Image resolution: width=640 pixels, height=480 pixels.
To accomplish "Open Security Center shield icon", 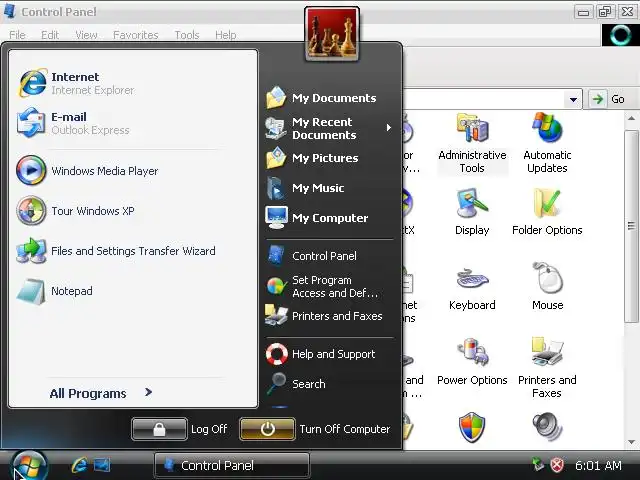I will (x=472, y=427).
